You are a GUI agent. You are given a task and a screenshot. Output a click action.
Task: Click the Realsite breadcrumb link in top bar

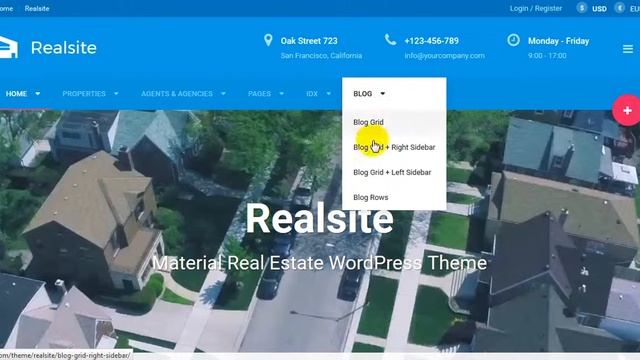[x=37, y=9]
